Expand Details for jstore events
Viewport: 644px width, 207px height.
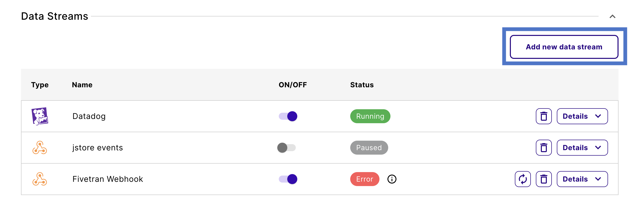[x=582, y=148]
